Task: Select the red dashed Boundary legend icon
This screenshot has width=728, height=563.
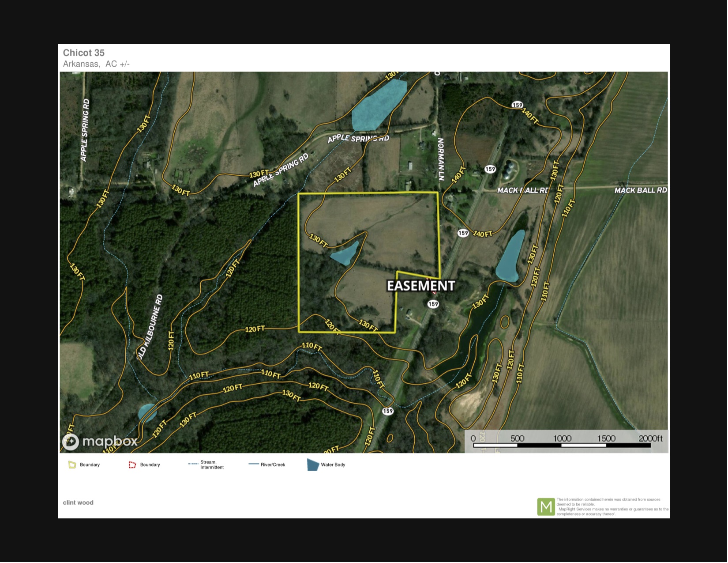Action: [x=132, y=465]
